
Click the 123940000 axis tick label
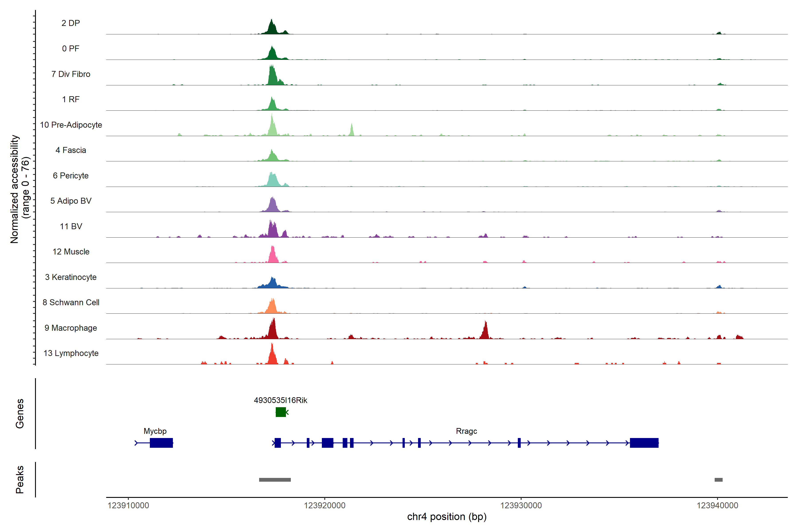point(717,506)
